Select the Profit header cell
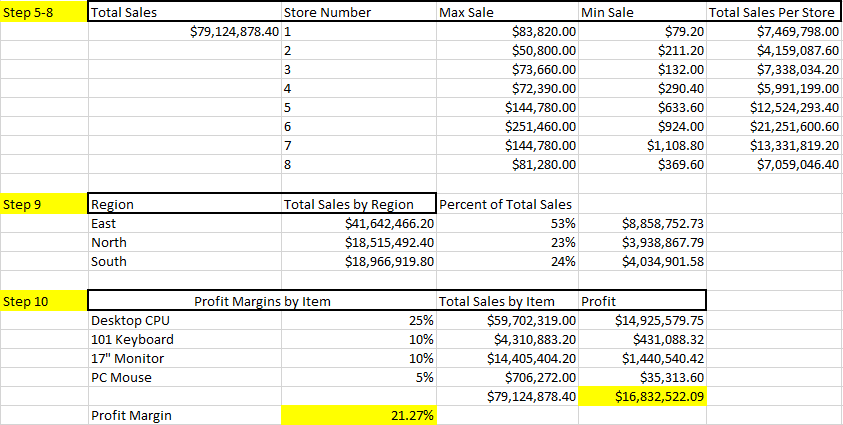The image size is (843, 425). tap(642, 301)
